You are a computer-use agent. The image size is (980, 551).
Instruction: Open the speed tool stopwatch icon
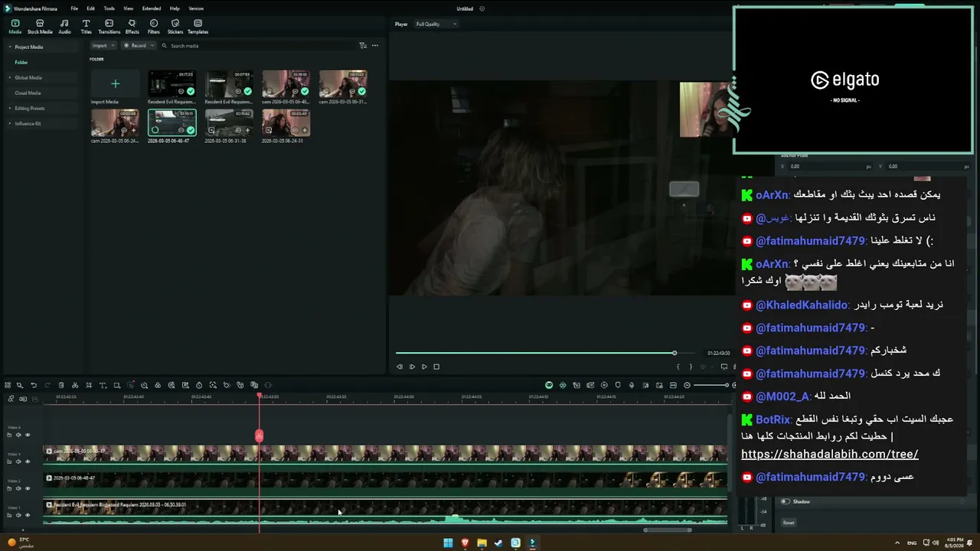click(199, 385)
